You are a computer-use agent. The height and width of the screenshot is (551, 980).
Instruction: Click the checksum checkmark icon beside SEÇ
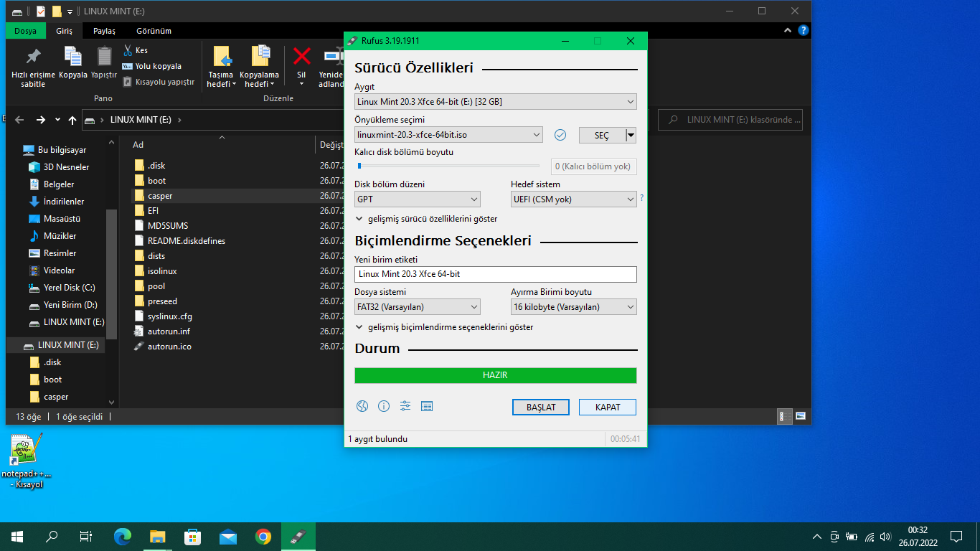click(560, 135)
